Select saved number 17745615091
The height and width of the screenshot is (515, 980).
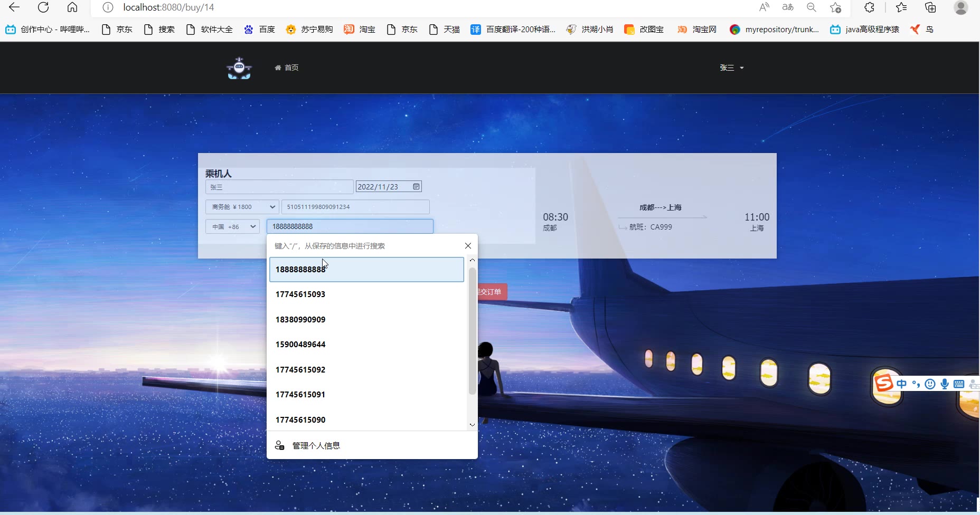coord(366,395)
